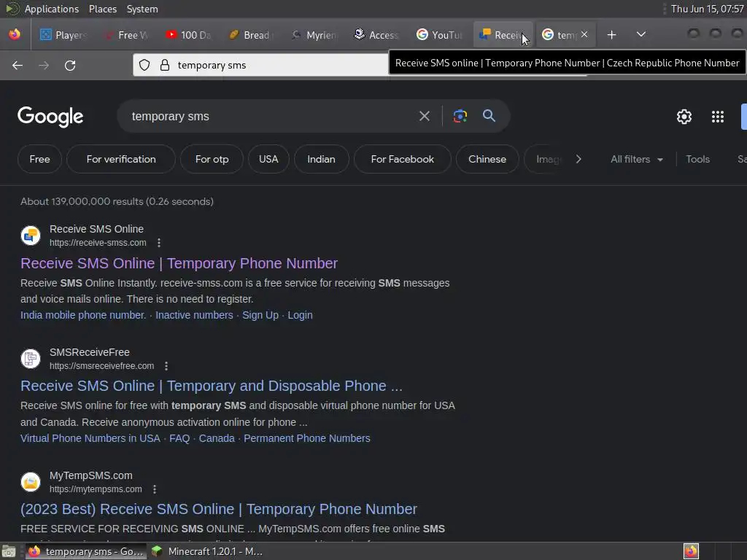747x560 pixels.
Task: Open the System menu
Action: pos(142,9)
